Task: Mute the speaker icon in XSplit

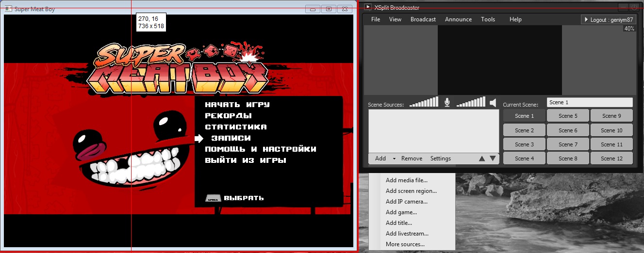Action: [x=493, y=102]
